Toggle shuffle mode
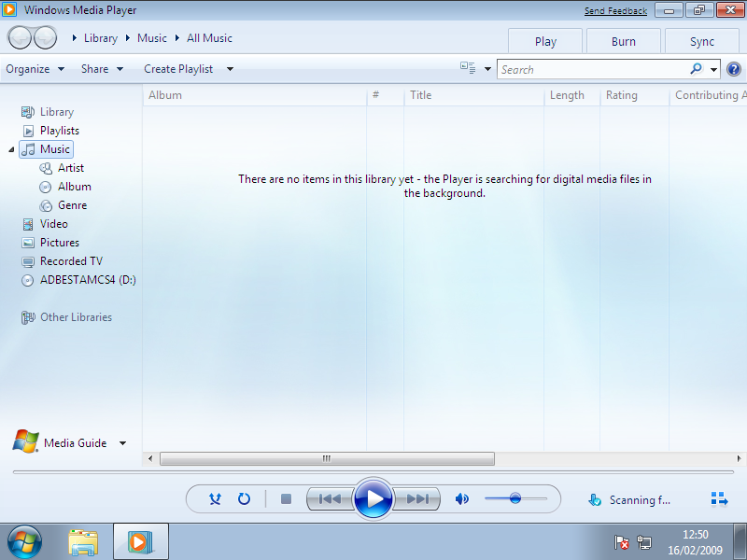Viewport: 747px width, 560px height. [x=216, y=499]
